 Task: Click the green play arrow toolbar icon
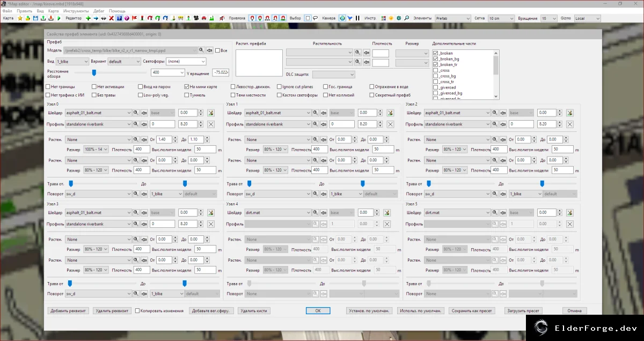[x=58, y=18]
